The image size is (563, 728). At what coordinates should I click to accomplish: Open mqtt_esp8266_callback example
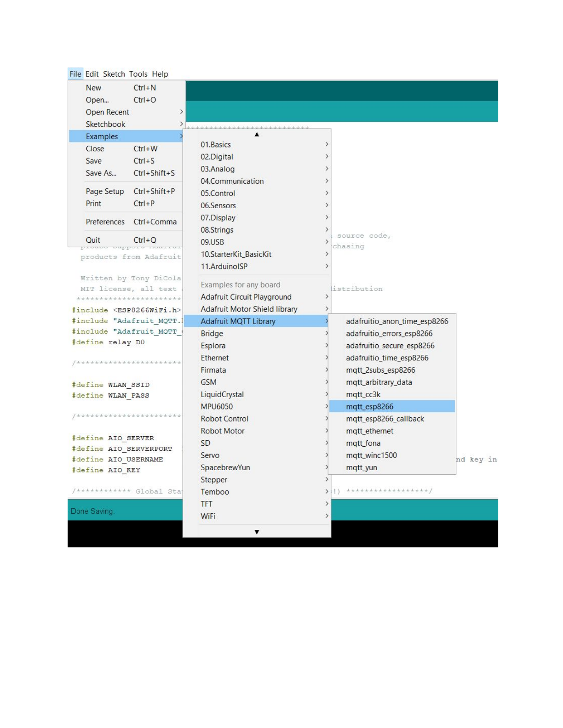click(392, 419)
